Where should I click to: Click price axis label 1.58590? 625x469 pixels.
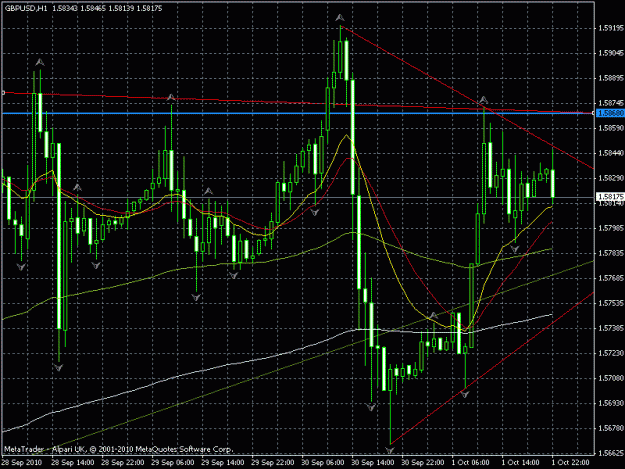pyautogui.click(x=610, y=128)
